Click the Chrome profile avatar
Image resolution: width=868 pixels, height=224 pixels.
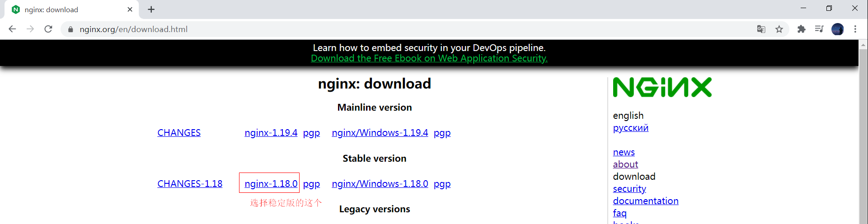click(x=837, y=29)
